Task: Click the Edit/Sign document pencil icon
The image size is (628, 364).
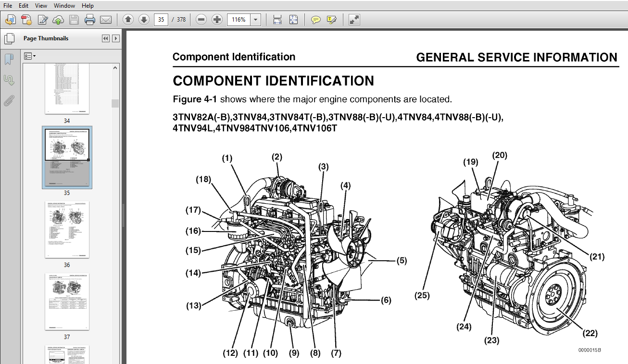Action: (x=42, y=20)
